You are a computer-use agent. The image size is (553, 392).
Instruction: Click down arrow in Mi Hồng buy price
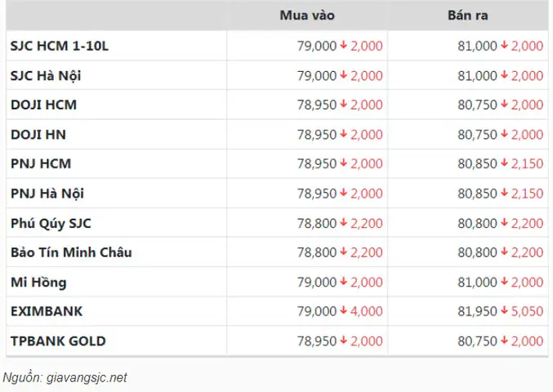click(344, 281)
